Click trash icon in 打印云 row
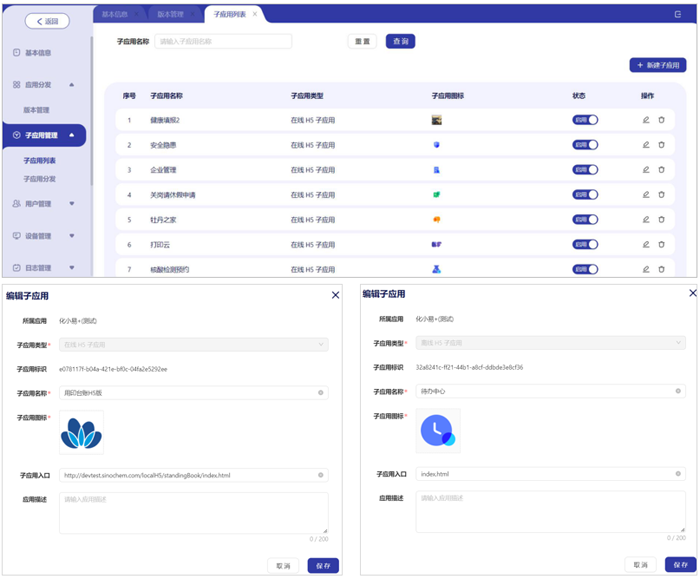Image resolution: width=700 pixels, height=579 pixels. [661, 244]
